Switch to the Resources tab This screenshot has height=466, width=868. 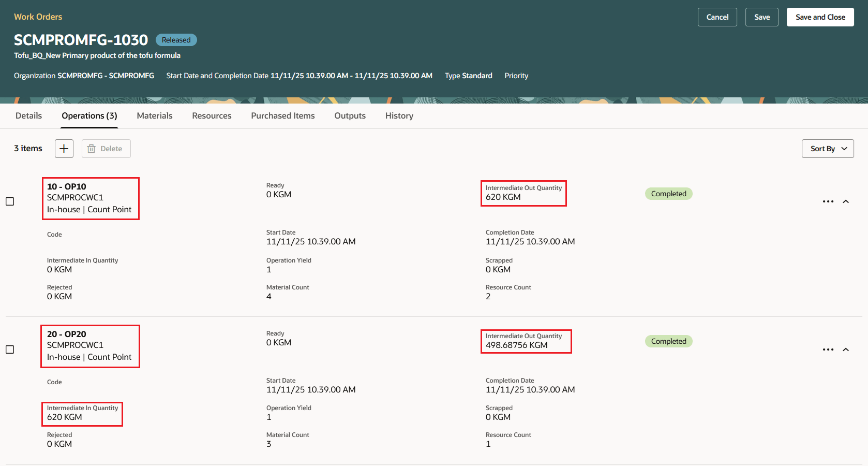click(x=212, y=115)
